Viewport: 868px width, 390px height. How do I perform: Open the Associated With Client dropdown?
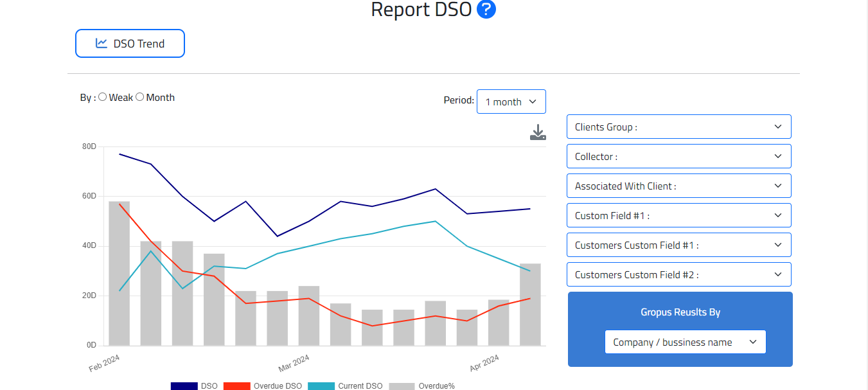pyautogui.click(x=678, y=186)
